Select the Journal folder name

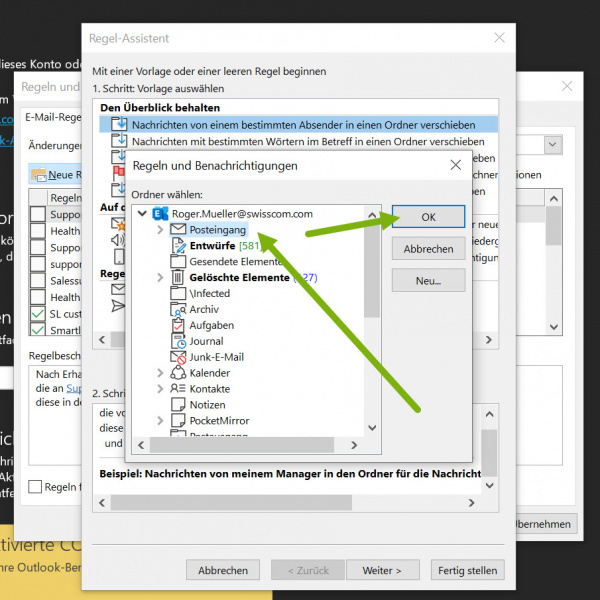(x=206, y=341)
